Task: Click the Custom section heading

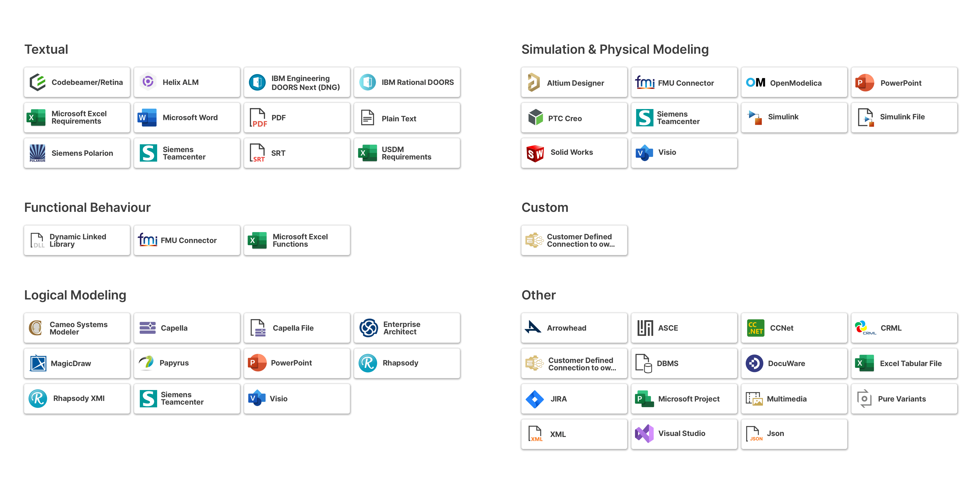Action: (545, 207)
